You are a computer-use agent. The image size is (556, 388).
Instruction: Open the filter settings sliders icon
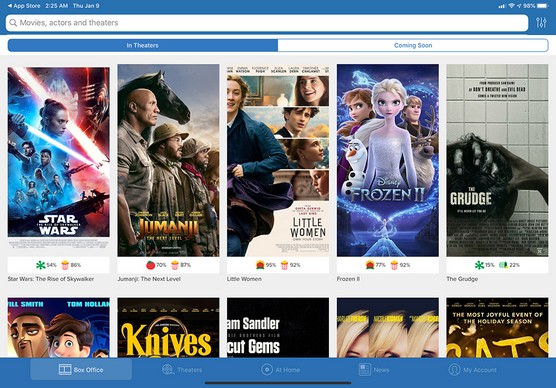click(541, 23)
